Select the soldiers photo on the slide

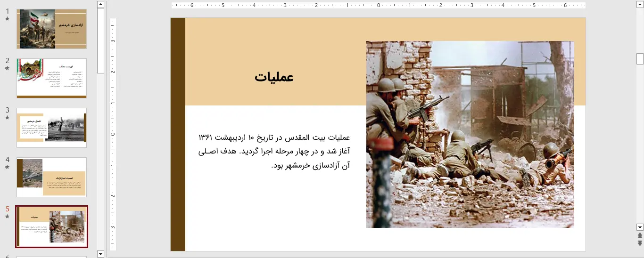[x=470, y=134]
